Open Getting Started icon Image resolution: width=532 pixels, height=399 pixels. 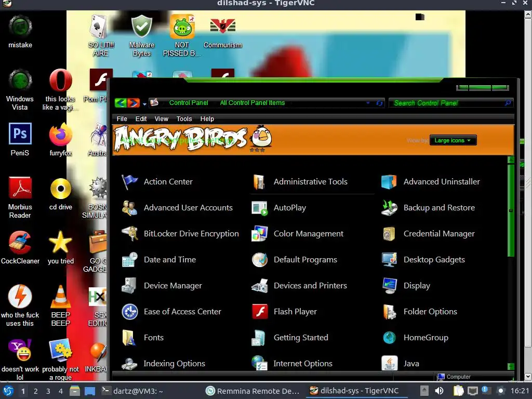click(x=259, y=338)
